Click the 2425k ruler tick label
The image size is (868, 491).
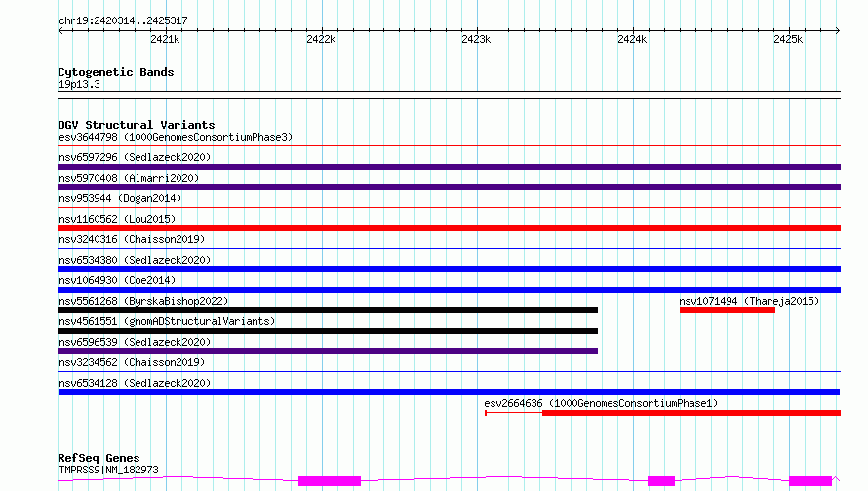(788, 39)
